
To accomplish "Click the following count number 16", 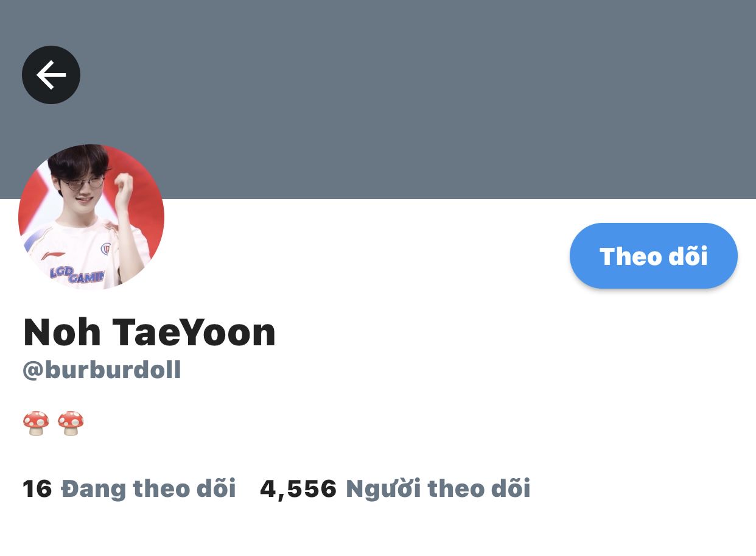I will coord(37,488).
